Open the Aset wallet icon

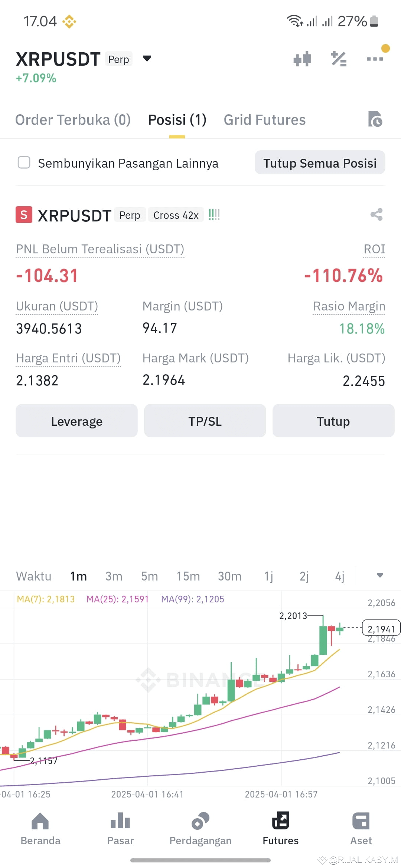pyautogui.click(x=361, y=821)
